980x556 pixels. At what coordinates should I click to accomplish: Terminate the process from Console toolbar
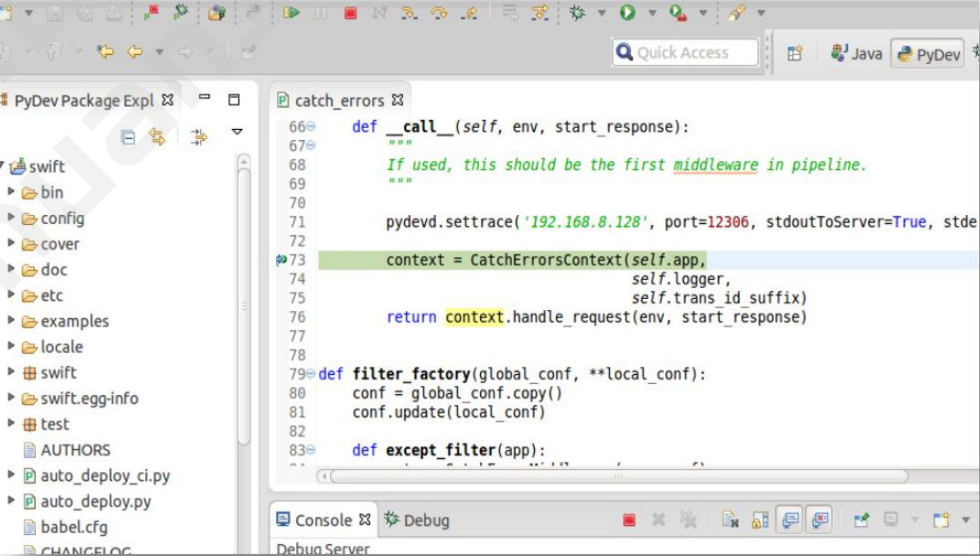(x=629, y=519)
